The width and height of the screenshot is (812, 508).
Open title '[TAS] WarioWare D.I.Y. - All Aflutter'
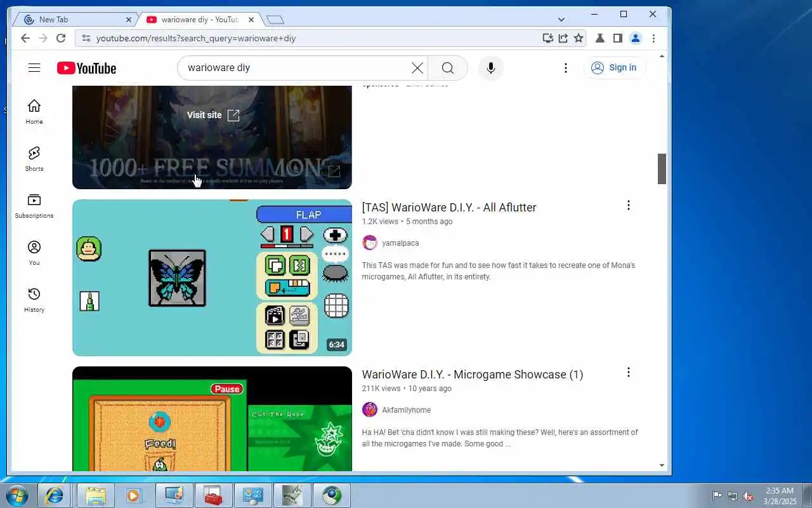[449, 208]
